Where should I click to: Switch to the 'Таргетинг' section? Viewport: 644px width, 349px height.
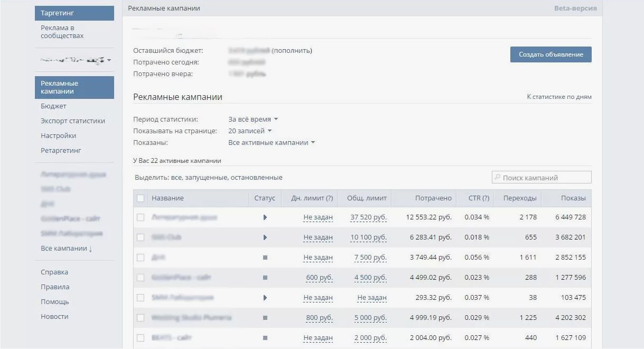pos(74,13)
